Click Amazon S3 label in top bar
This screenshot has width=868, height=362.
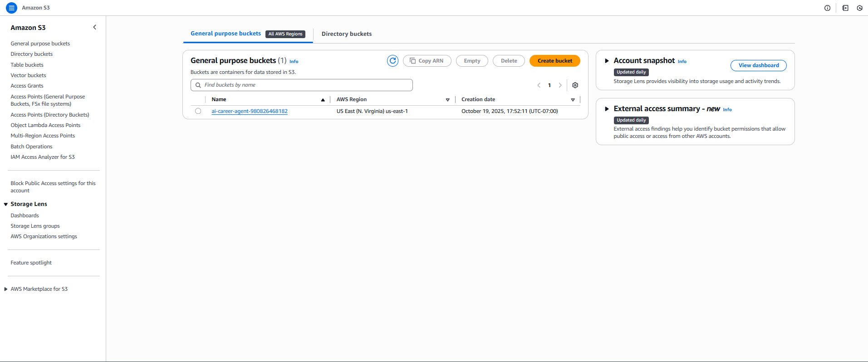pyautogui.click(x=36, y=8)
